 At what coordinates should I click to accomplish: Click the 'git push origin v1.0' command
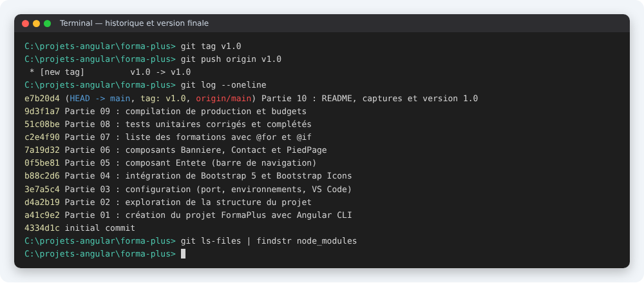pyautogui.click(x=231, y=59)
